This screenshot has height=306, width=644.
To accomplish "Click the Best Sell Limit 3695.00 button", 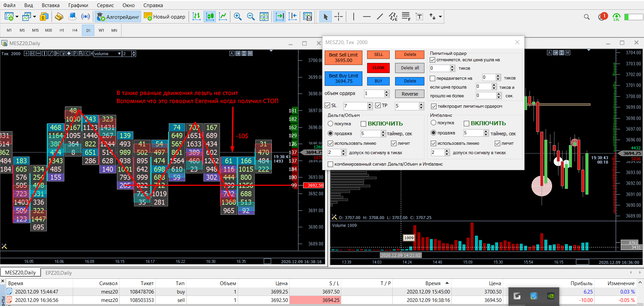I will coord(343,58).
